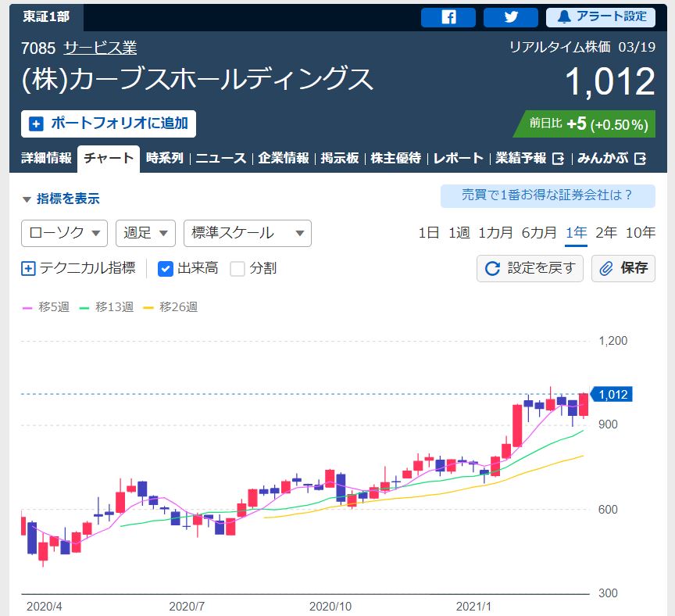675x616 pixels.
Task: Open the 企業情報 tab
Action: [284, 158]
